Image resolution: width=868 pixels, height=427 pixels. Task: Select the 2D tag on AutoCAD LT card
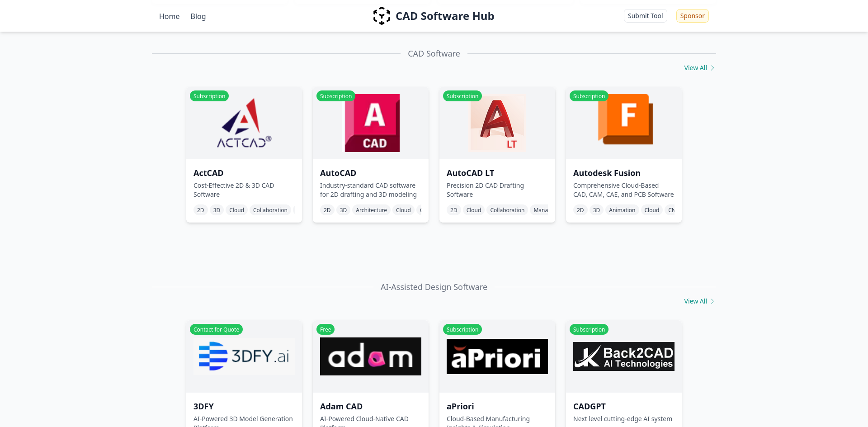454,210
